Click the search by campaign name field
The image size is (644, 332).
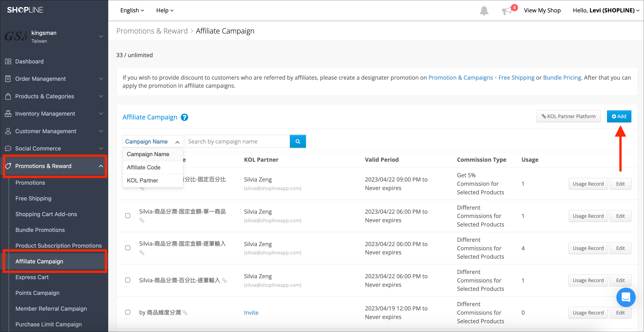[x=237, y=141]
